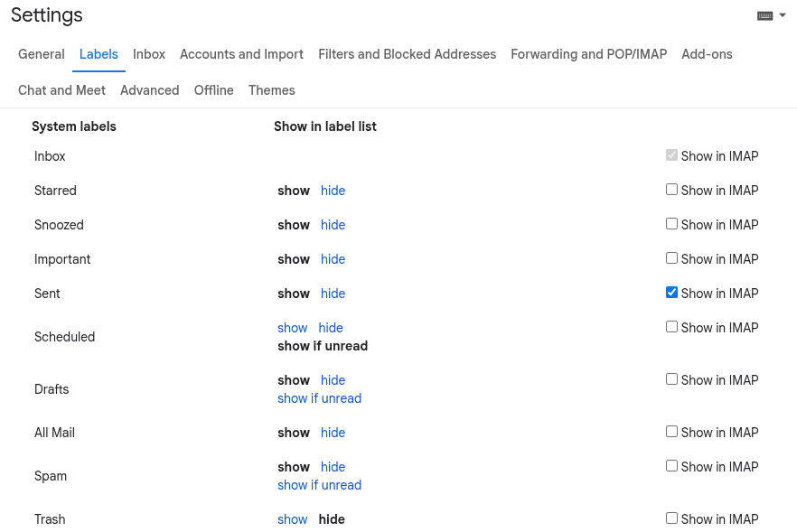Set Spam to show if unread
This screenshot has height=532, width=797.
319,485
